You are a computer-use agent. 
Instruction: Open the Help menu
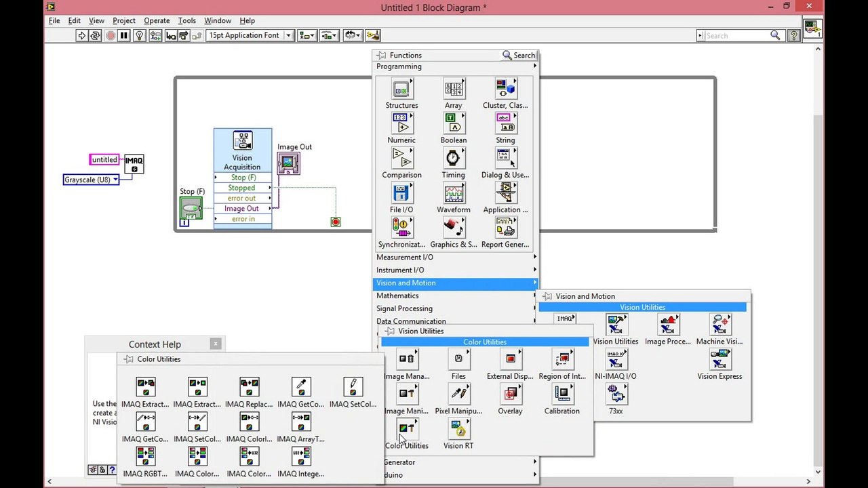[248, 21]
